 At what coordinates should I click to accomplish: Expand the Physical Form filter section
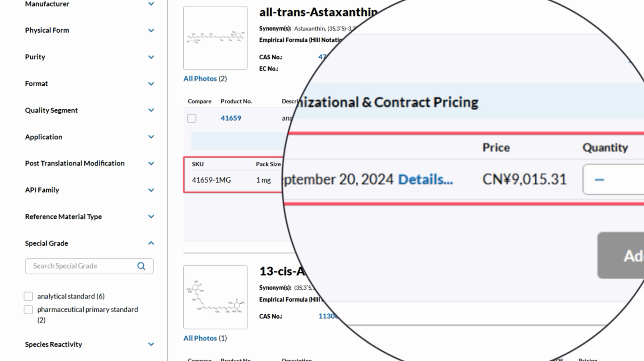(x=151, y=30)
